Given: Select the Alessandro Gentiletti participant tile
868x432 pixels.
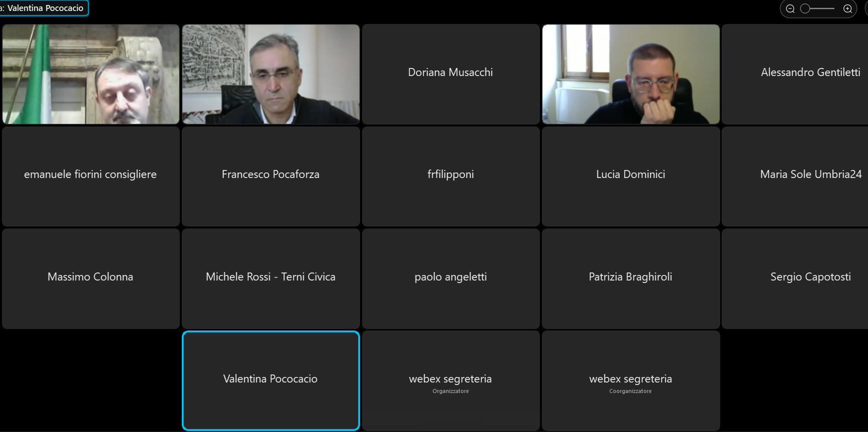Looking at the screenshot, I should click(795, 74).
